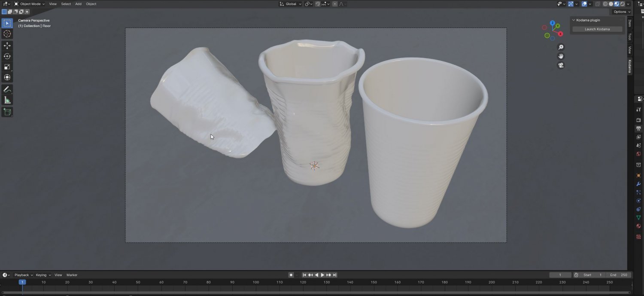The width and height of the screenshot is (644, 296).
Task: Open the Select menu
Action: tap(66, 4)
